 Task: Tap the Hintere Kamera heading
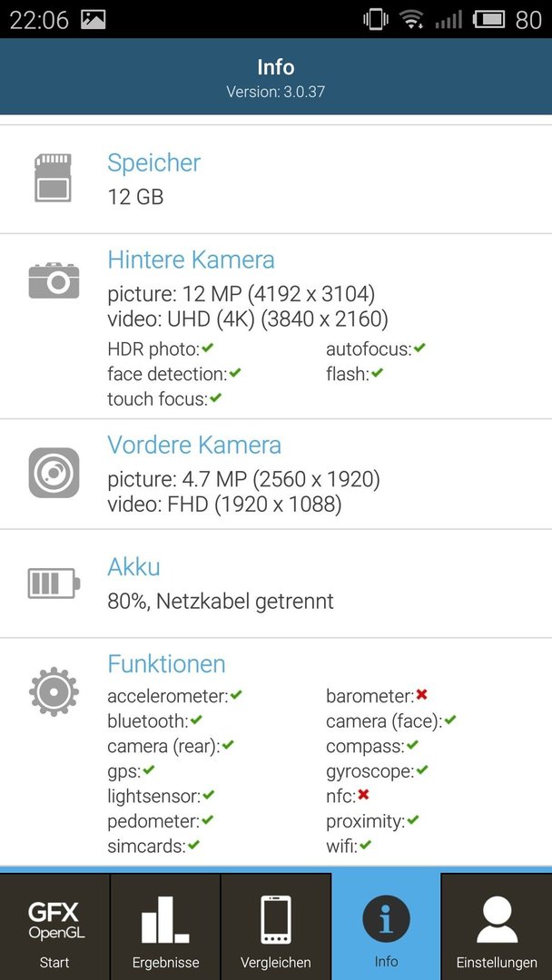191,260
